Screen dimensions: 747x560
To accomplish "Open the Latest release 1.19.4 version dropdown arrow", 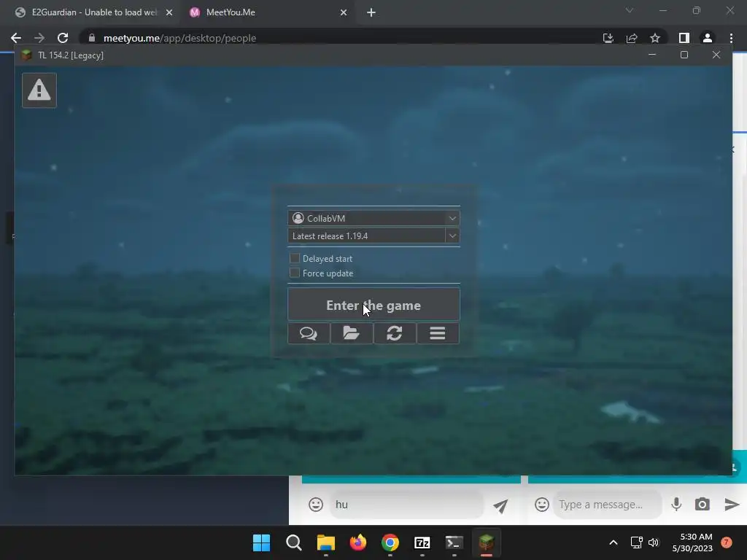I will pos(452,236).
